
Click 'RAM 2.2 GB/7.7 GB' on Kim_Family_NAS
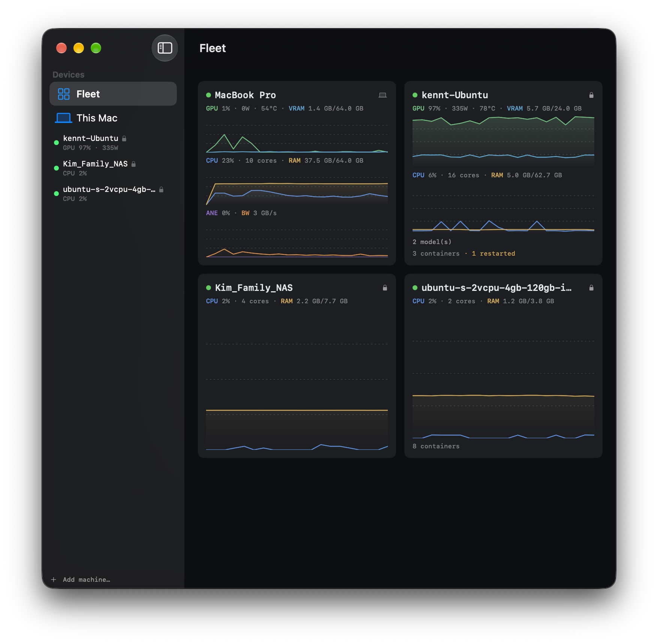tap(314, 301)
